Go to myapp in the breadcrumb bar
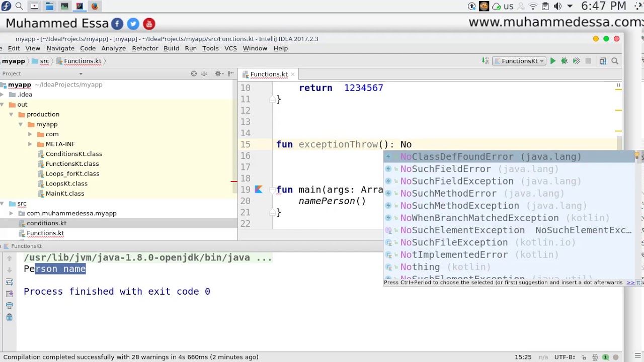 point(13,61)
